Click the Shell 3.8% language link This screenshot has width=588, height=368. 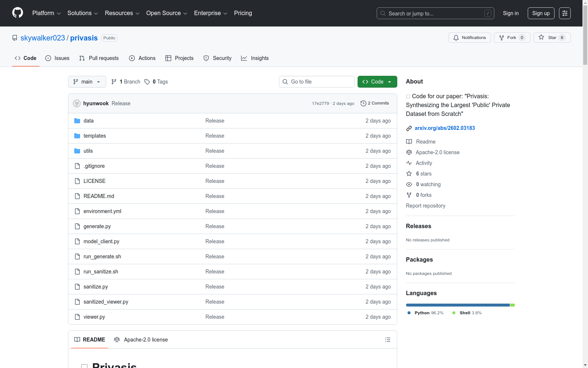467,313
